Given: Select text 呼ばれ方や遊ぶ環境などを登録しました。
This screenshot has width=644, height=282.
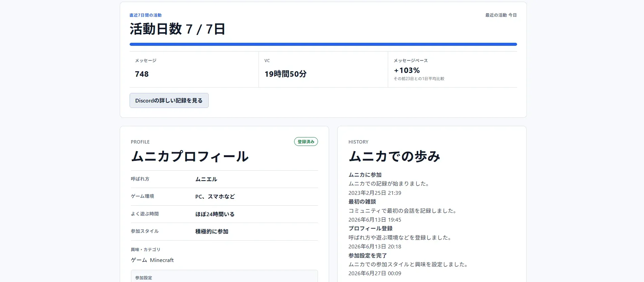Looking at the screenshot, I should 401,238.
